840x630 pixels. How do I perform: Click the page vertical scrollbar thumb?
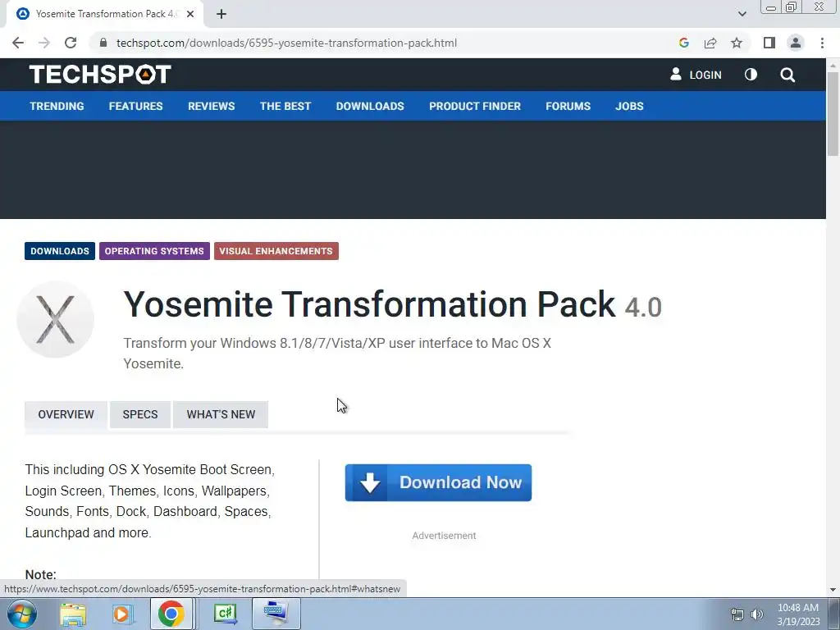pyautogui.click(x=833, y=113)
